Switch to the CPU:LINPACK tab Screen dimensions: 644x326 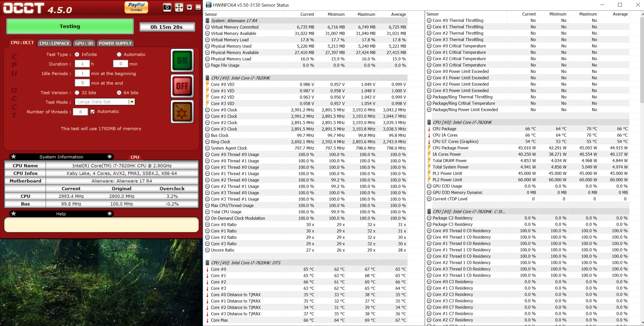pyautogui.click(x=55, y=43)
